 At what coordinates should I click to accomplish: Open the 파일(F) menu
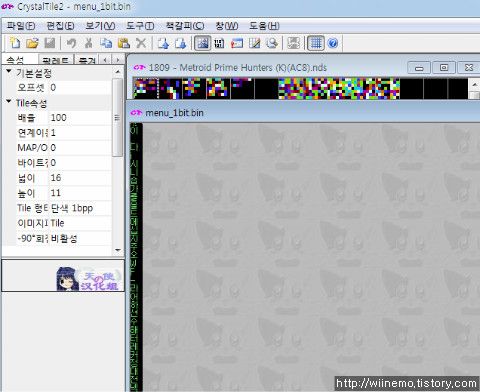click(21, 26)
